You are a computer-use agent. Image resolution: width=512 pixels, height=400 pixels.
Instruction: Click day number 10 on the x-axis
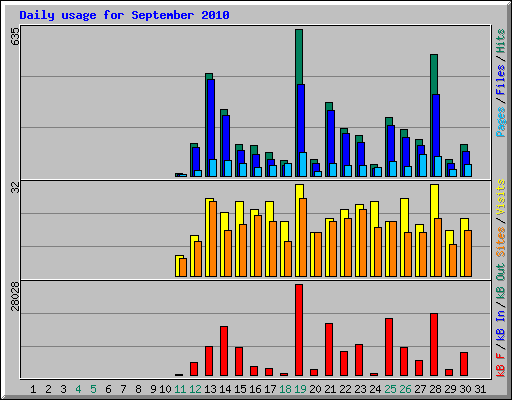[x=165, y=389]
